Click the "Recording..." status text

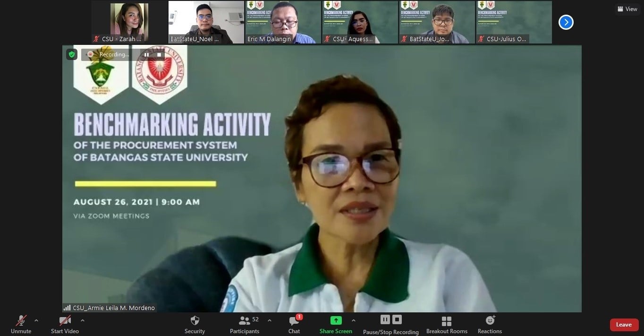click(x=114, y=54)
